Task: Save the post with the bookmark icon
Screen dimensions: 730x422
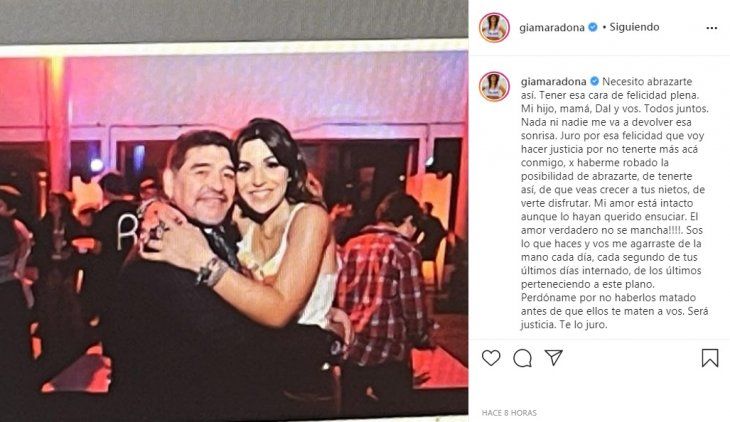Action: [710, 358]
